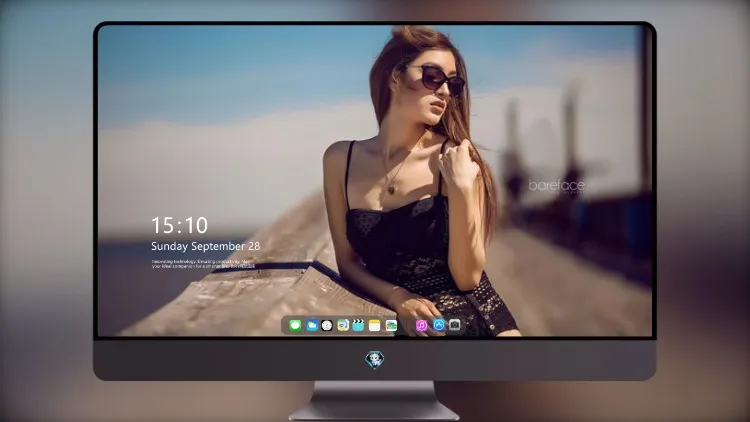Open the yellow Notes app

coord(375,325)
